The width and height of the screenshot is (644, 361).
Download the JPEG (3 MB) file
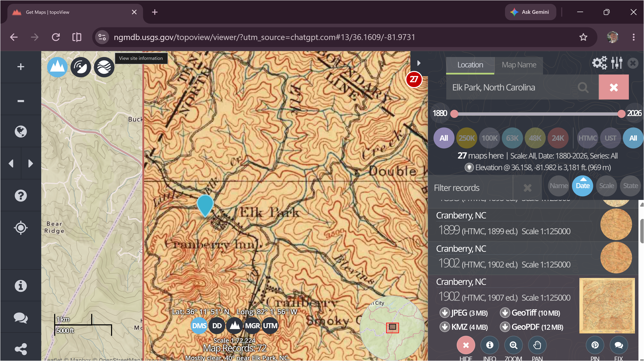point(464,313)
